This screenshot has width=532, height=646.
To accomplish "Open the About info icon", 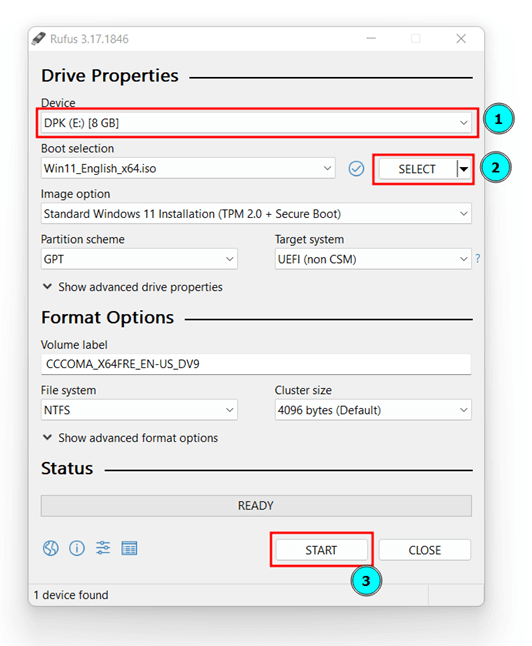I will click(x=77, y=548).
